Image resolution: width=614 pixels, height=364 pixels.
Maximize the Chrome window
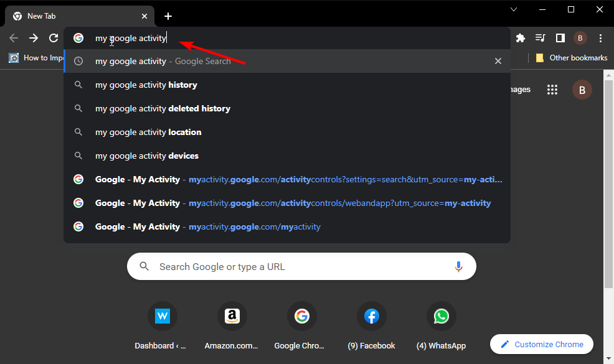571,9
